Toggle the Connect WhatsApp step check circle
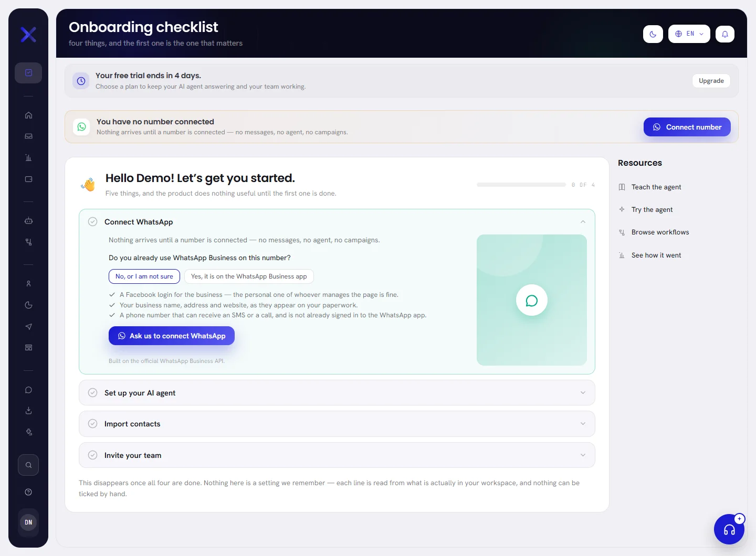Screen dimensions: 756x556 (x=93, y=222)
